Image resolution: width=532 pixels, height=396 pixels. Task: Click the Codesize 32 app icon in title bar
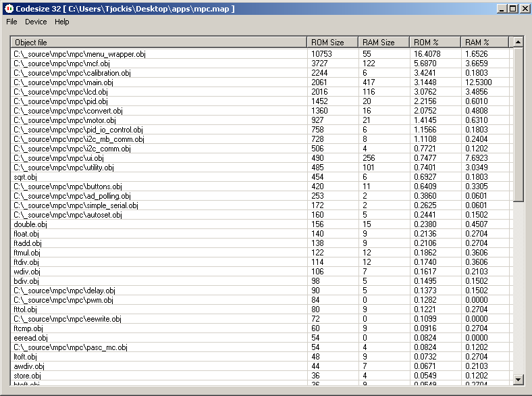pos(9,9)
